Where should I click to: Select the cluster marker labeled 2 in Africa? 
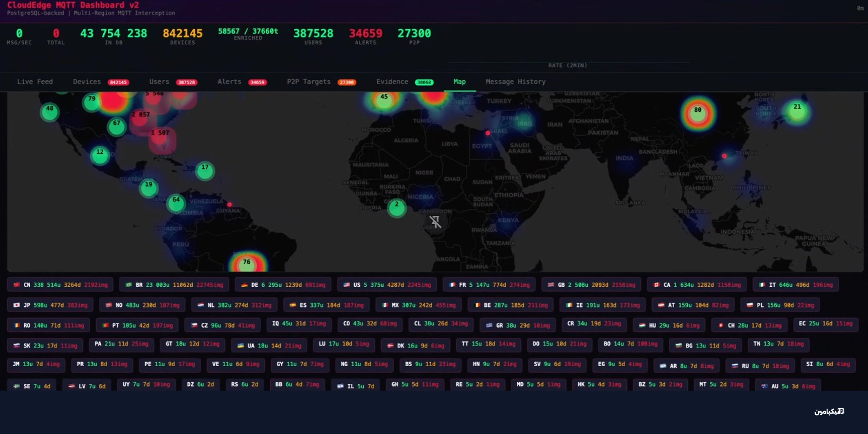click(x=397, y=207)
